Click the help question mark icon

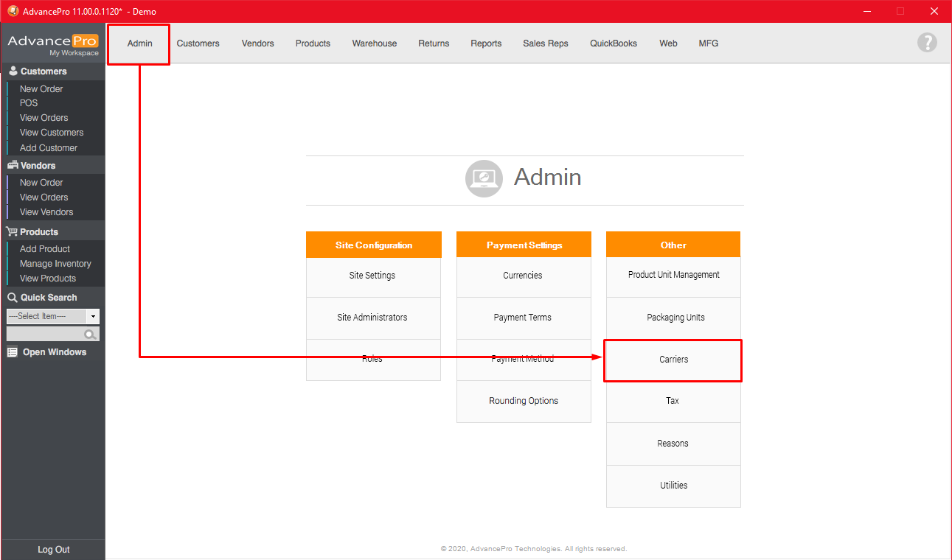point(926,43)
